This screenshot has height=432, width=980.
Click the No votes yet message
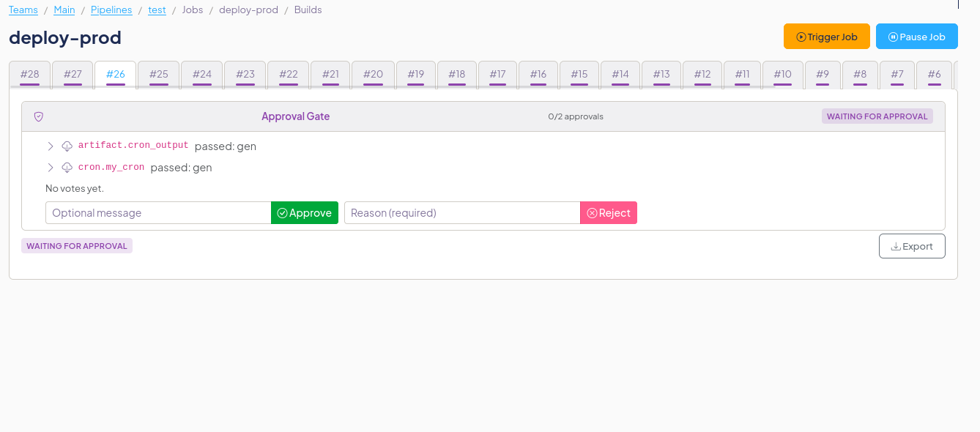click(x=75, y=188)
